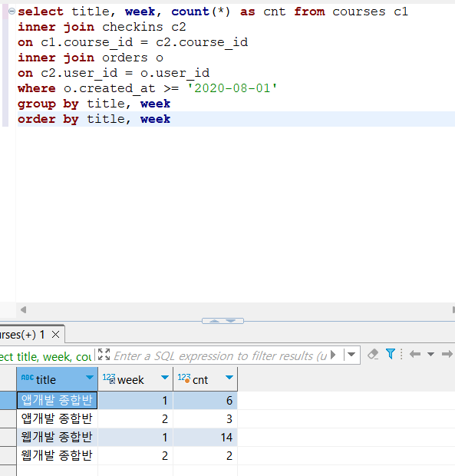Screen dimensions: 455x476
Task: Click the panel expand arrows icon
Action: 104,354
